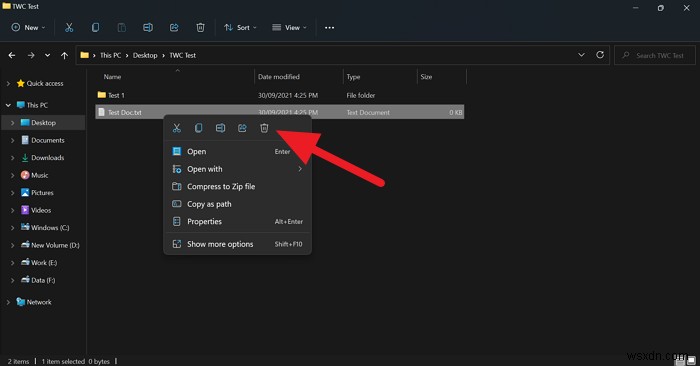Expand the Documents tree node chevron
This screenshot has width=700, height=366.
12,140
